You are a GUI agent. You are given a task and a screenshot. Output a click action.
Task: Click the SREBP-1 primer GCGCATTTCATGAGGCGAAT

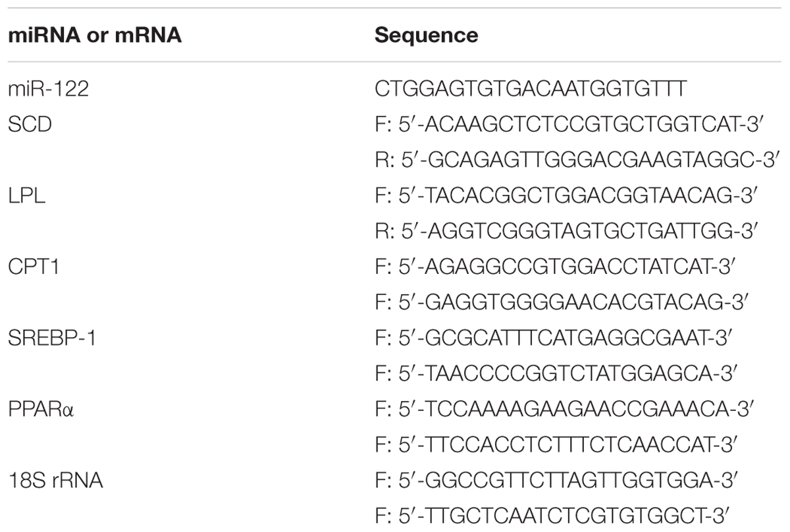click(555, 338)
